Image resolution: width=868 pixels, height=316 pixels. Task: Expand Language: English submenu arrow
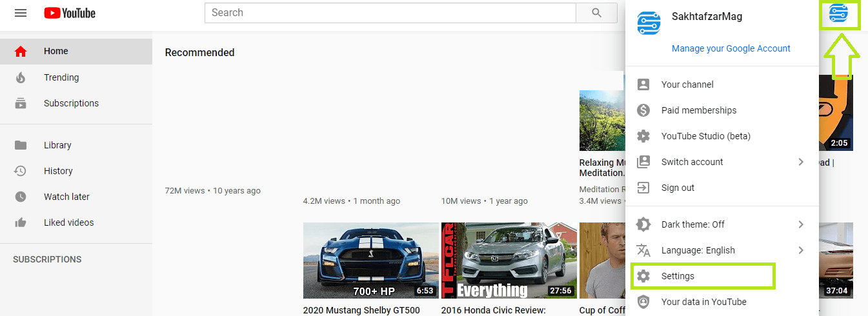(x=801, y=250)
